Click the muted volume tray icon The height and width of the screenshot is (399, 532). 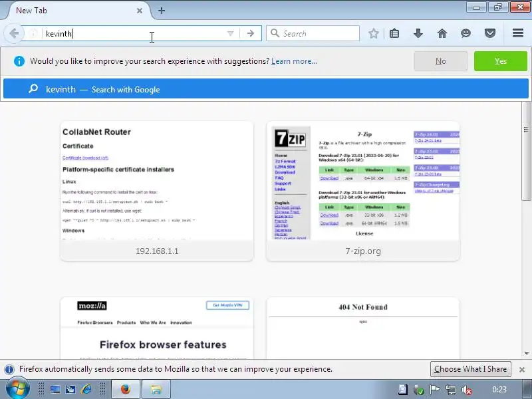(467, 390)
